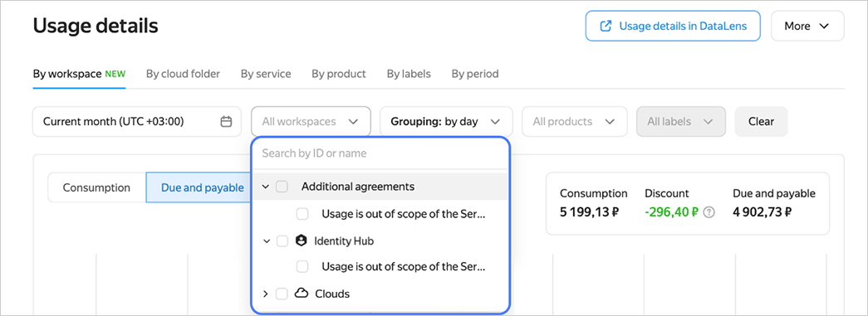
Task: Click the Identity Hub shield icon
Action: tap(302, 241)
